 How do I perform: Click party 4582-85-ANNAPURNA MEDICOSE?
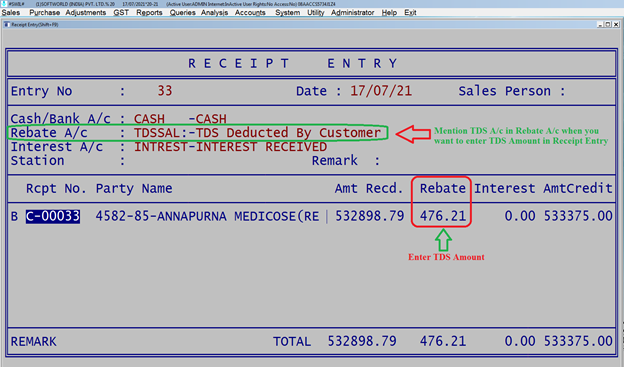207,216
